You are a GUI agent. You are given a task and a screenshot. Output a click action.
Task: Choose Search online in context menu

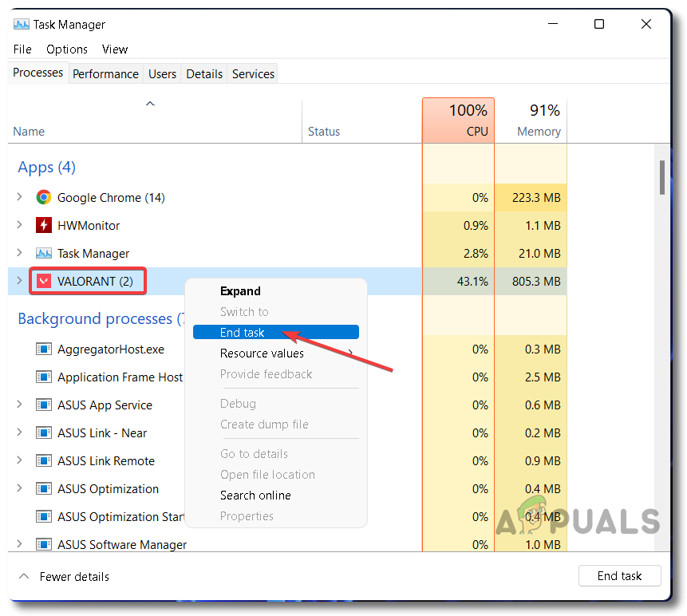coord(276,495)
